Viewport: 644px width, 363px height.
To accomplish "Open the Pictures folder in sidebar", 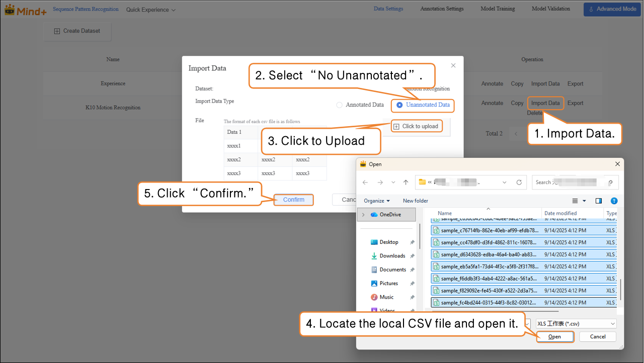I will click(388, 284).
